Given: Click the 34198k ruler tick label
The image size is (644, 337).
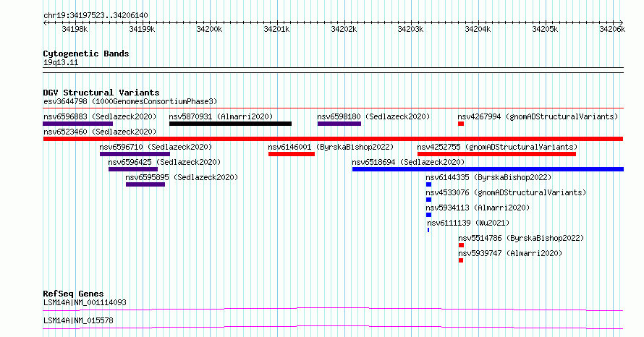Looking at the screenshot, I should coord(75,29).
